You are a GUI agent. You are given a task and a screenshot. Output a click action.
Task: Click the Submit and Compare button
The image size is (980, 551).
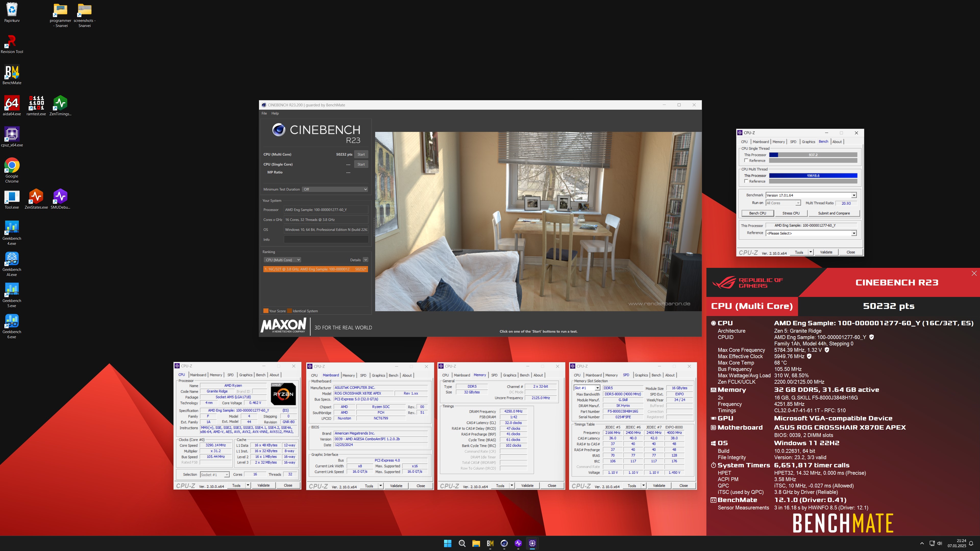(834, 213)
